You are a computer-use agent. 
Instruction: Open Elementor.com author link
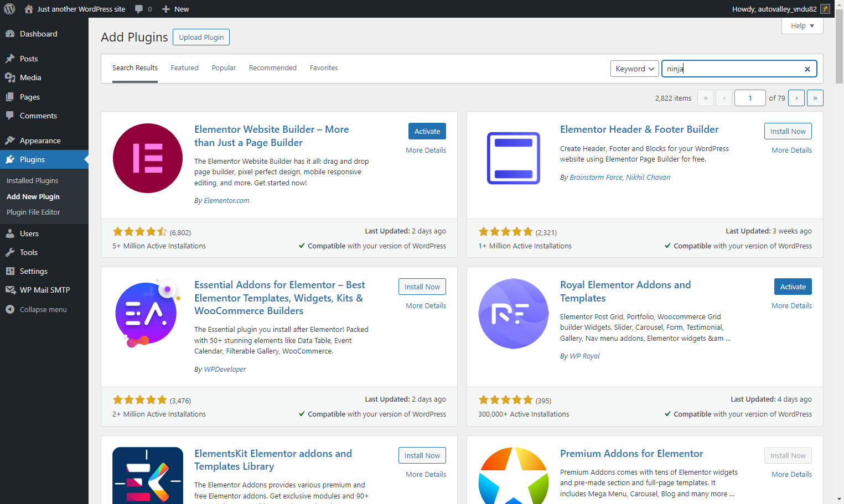226,201
